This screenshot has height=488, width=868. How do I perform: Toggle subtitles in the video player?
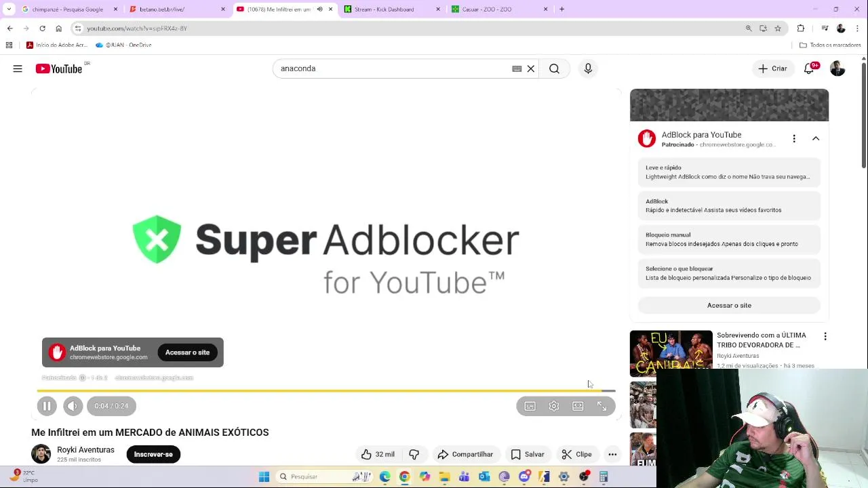pyautogui.click(x=530, y=406)
